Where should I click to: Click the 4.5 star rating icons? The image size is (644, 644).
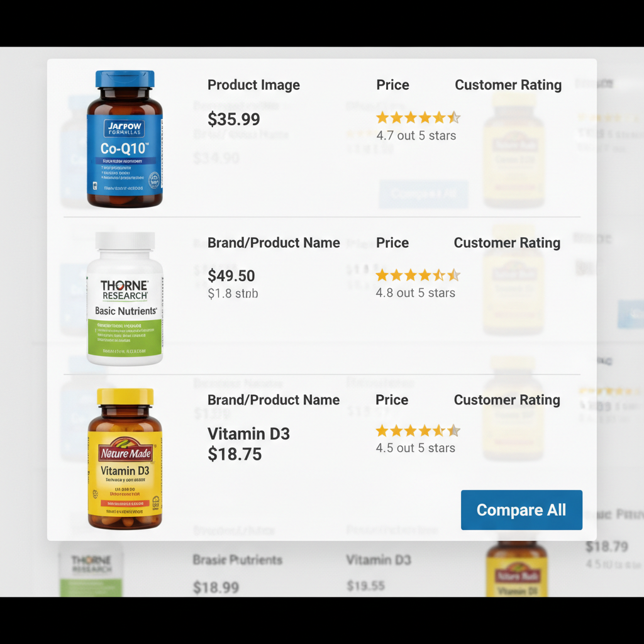[x=418, y=431]
